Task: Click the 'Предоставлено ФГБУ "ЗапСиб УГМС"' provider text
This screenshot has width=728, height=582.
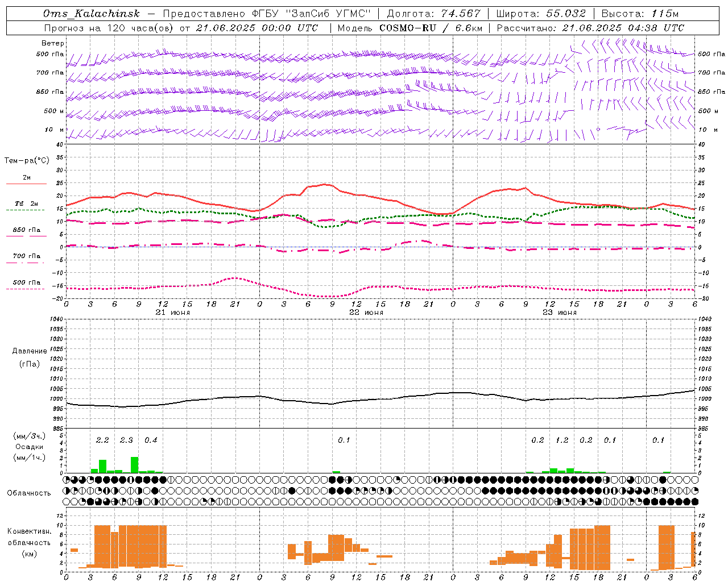Action: pyautogui.click(x=267, y=14)
